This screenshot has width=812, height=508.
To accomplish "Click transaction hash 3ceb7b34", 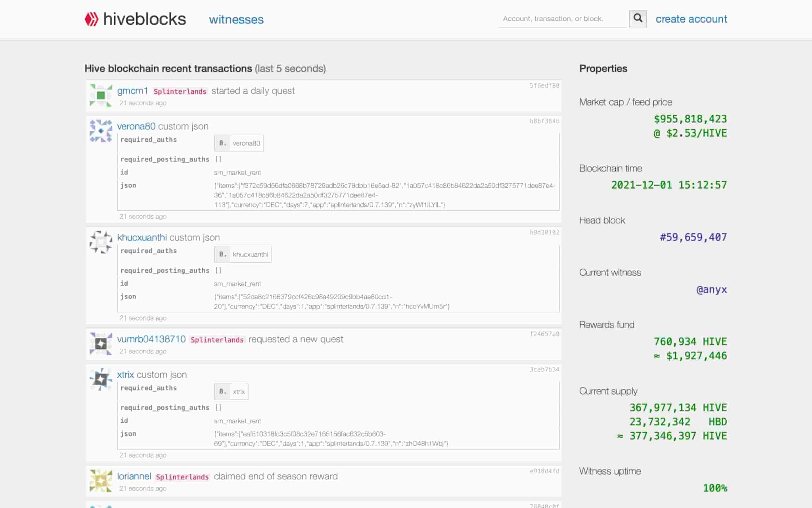I will [544, 369].
